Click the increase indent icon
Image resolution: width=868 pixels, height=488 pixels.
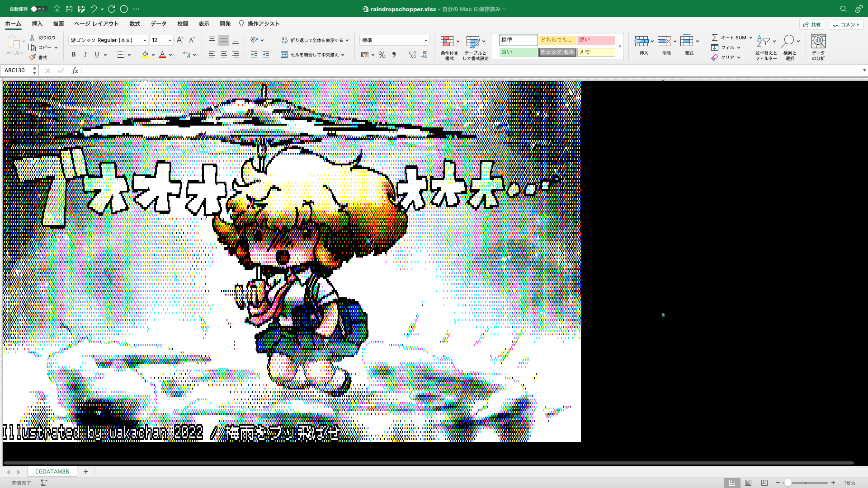266,55
